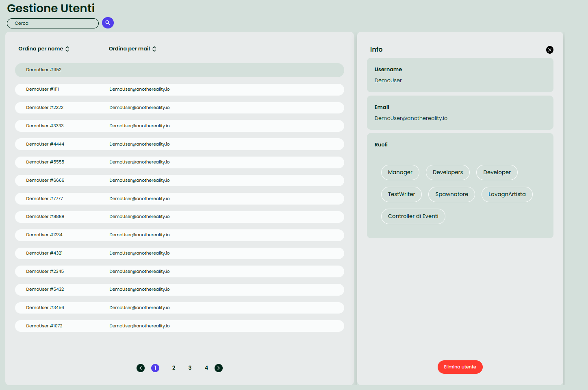Focus the Cerca search field
This screenshot has height=390, width=588.
tap(53, 23)
